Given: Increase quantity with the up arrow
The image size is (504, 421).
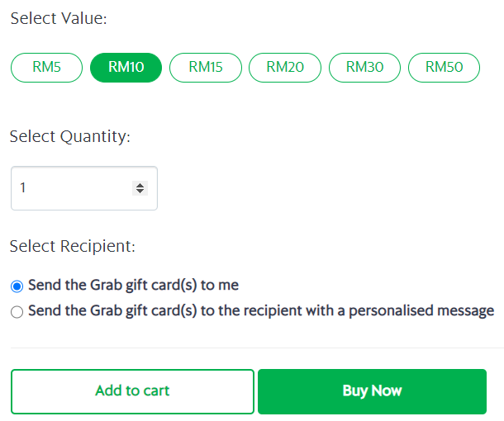Looking at the screenshot, I should 140,185.
